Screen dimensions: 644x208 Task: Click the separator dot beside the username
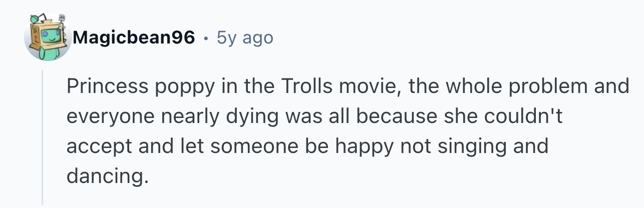coord(206,37)
